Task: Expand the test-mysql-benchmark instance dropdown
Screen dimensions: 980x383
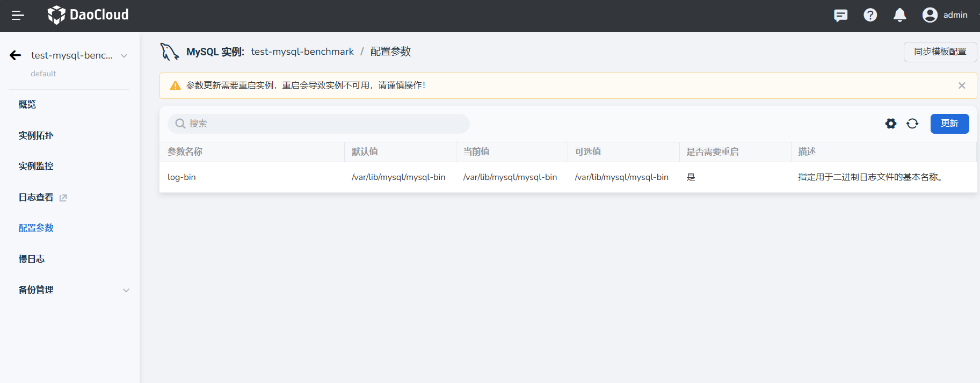Action: pyautogui.click(x=124, y=56)
